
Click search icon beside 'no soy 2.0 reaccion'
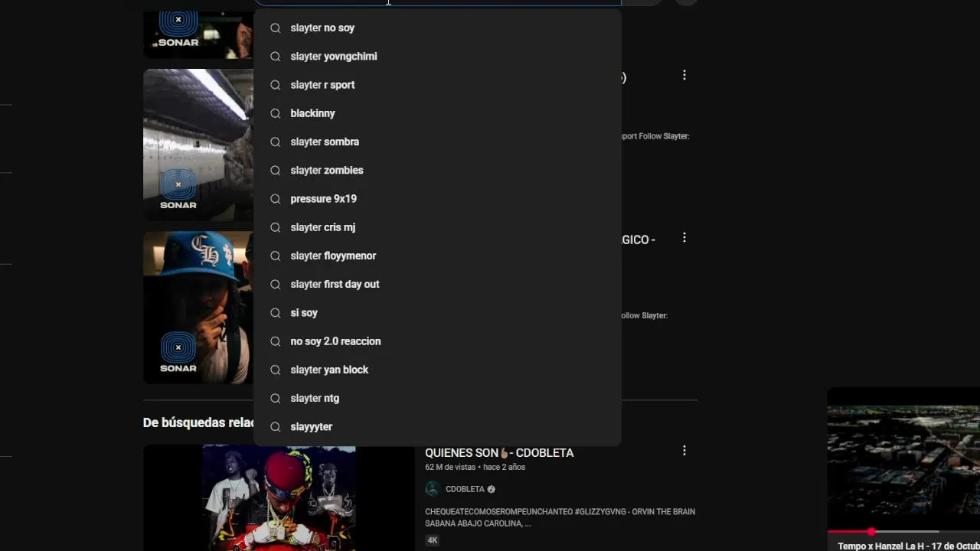[276, 341]
